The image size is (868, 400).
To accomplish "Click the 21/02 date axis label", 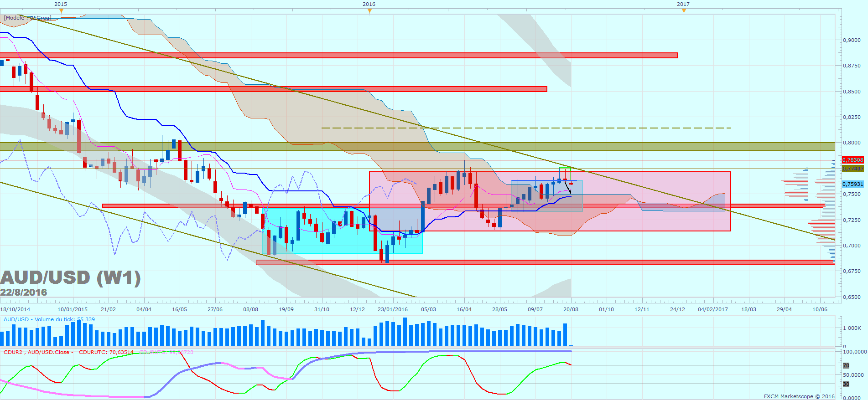I will [x=108, y=309].
